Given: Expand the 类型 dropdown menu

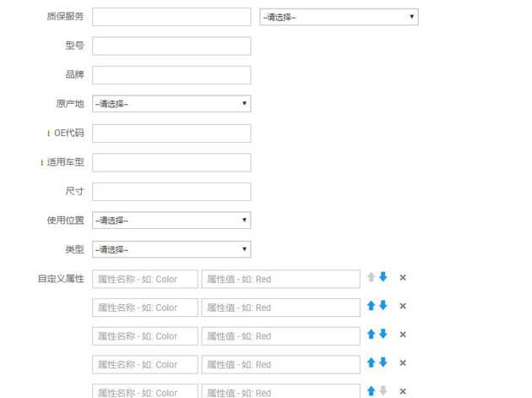Looking at the screenshot, I should pyautogui.click(x=171, y=249).
